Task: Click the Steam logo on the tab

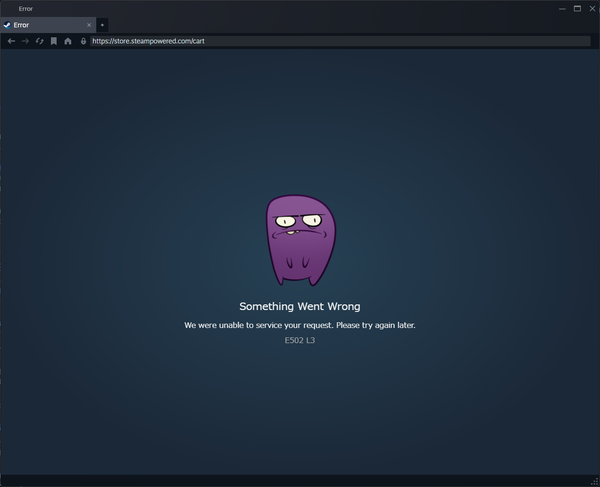Action: pyautogui.click(x=7, y=25)
